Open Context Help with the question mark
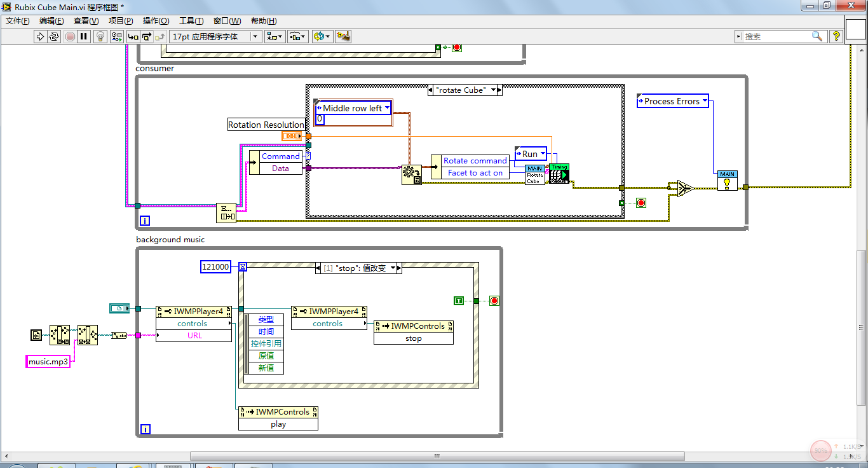Image resolution: width=868 pixels, height=468 pixels. 836,36
